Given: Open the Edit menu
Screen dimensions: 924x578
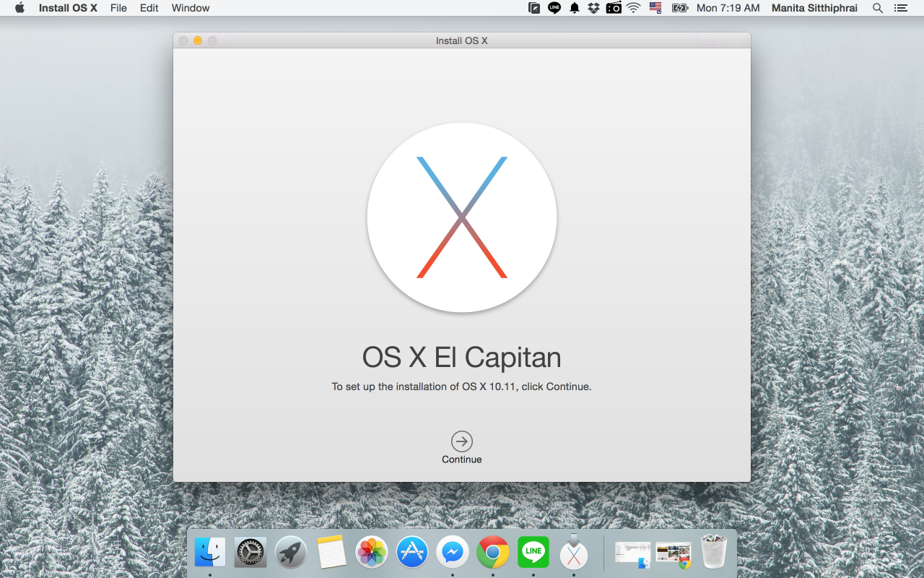Looking at the screenshot, I should click(149, 8).
